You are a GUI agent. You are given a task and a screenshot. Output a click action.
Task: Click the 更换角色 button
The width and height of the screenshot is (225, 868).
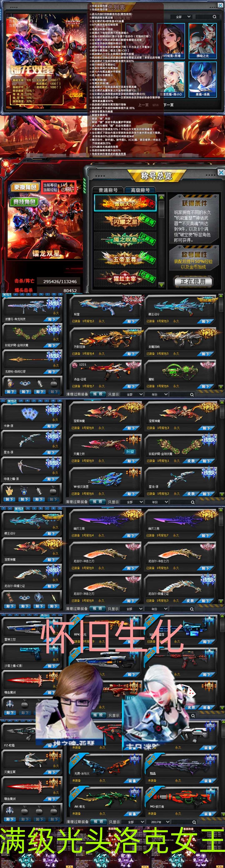pyautogui.click(x=25, y=187)
